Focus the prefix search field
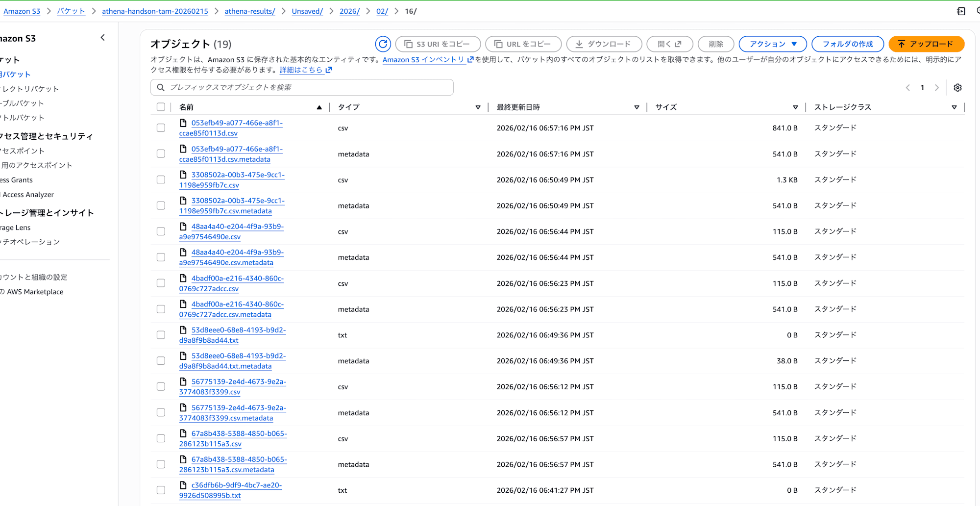 point(309,87)
